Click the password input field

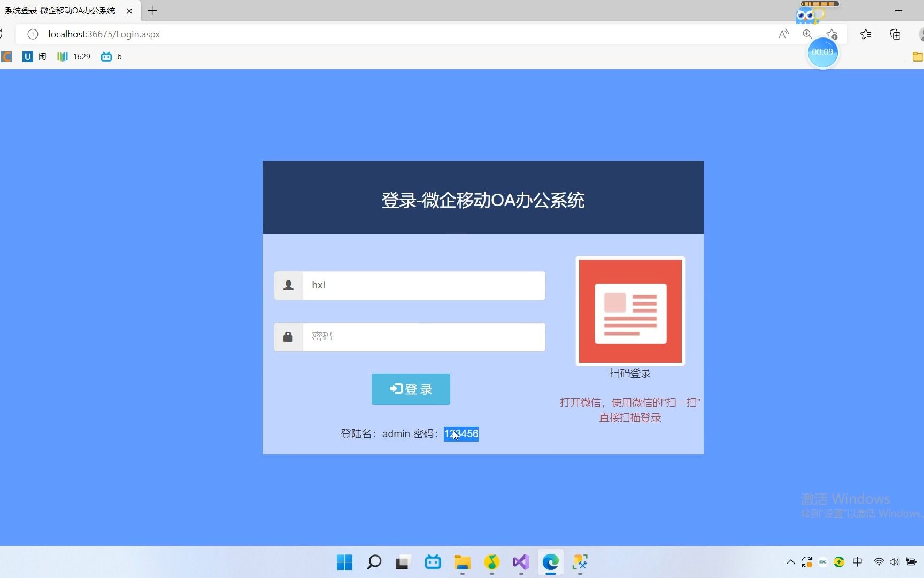(424, 337)
